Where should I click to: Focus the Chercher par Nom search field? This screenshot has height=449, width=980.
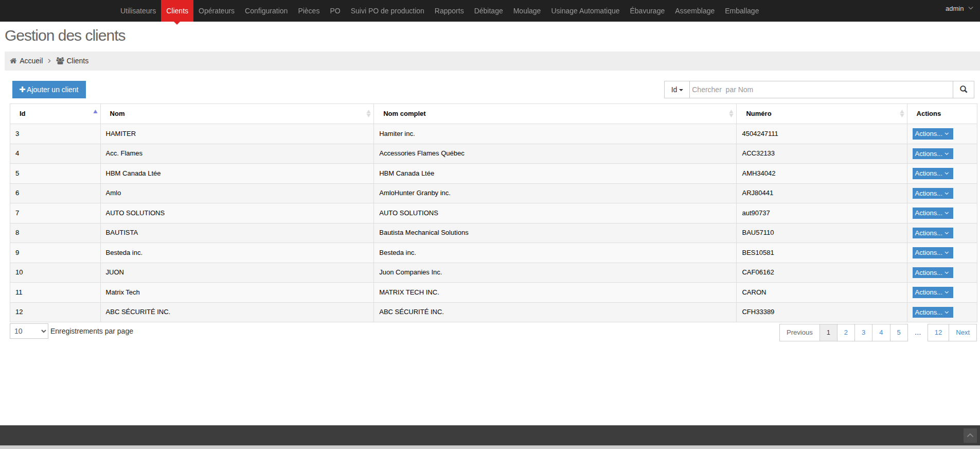coord(821,90)
